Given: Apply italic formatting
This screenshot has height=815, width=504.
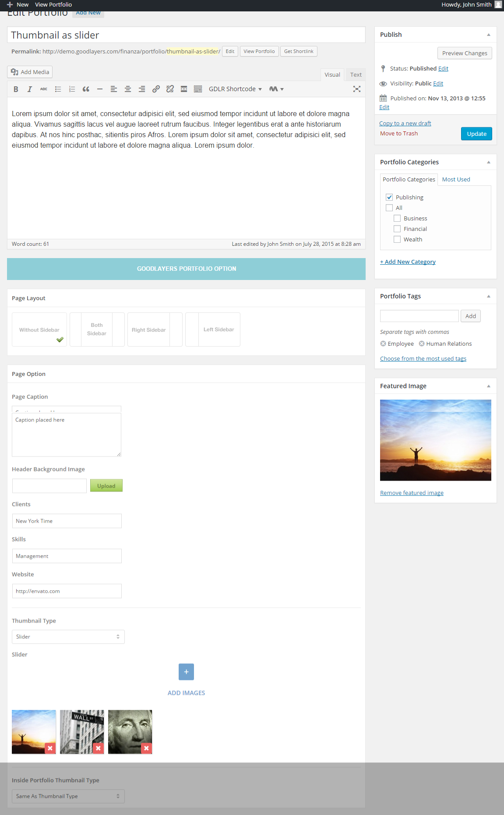Looking at the screenshot, I should click(30, 89).
